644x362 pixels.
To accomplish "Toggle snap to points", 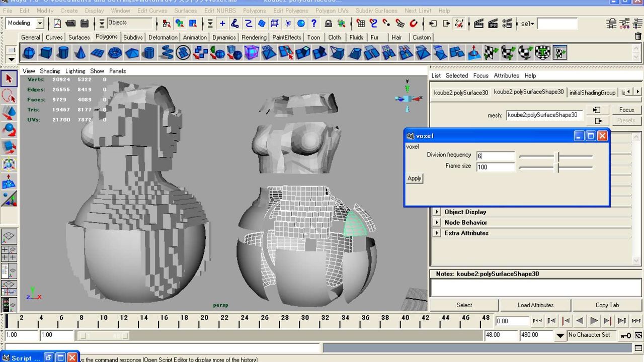I will coord(386,23).
